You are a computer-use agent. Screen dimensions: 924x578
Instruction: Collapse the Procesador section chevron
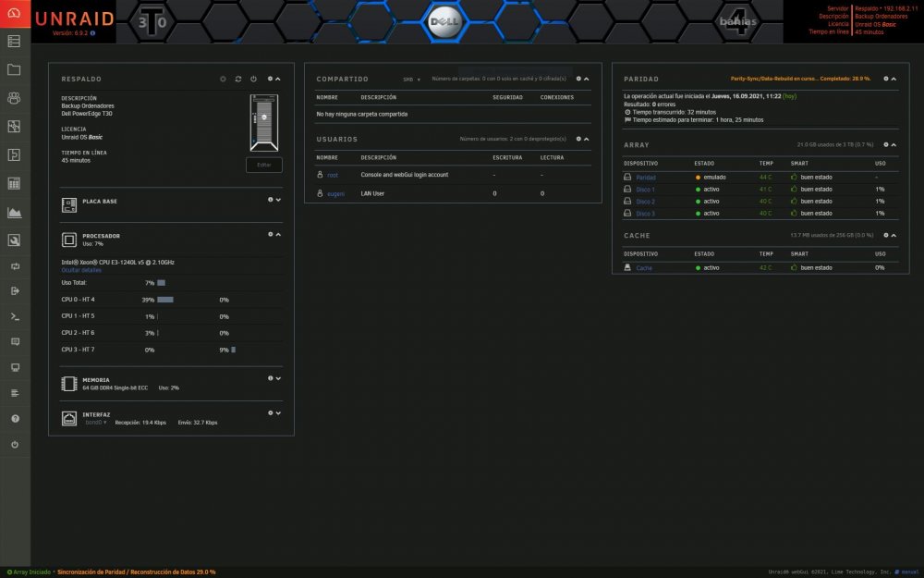[278, 234]
